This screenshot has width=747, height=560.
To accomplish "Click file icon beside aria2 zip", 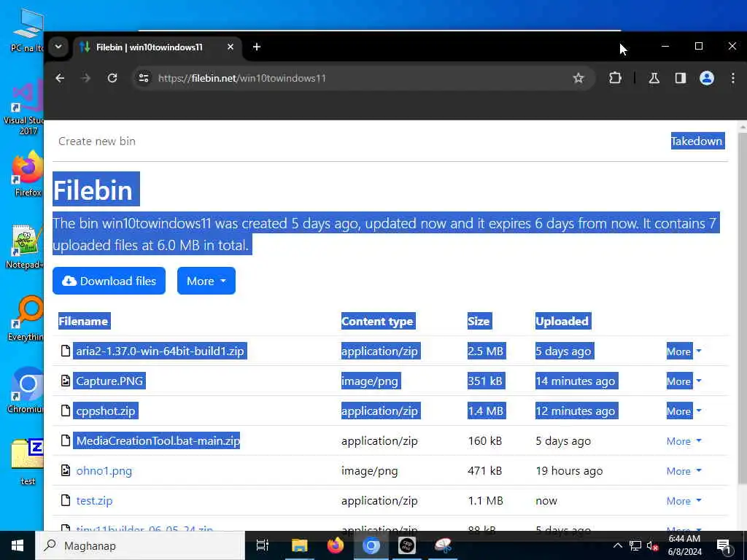I will 66,351.
